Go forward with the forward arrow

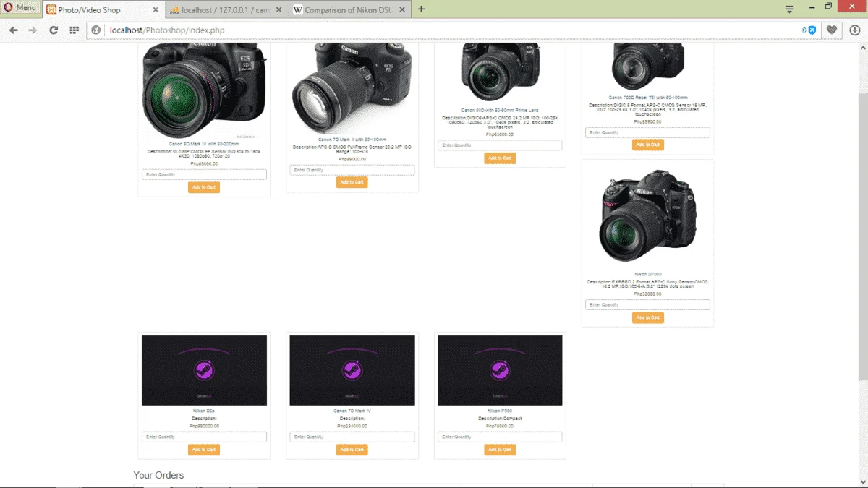coord(33,30)
